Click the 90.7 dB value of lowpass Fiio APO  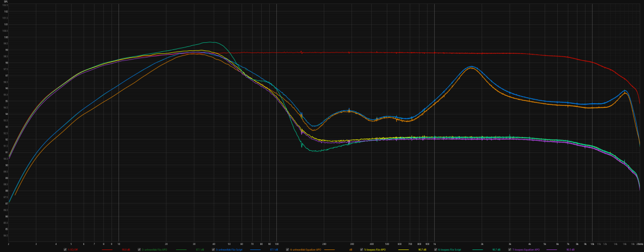point(422,249)
